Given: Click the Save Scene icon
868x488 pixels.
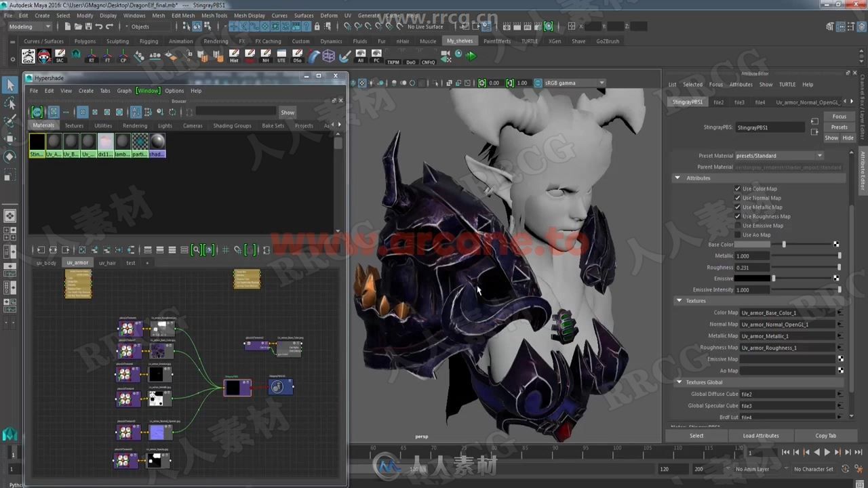Looking at the screenshot, I should pos(88,26).
